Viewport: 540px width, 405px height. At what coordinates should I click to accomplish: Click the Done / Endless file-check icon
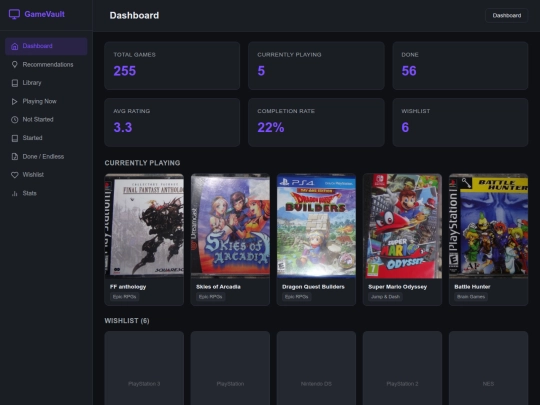point(14,156)
